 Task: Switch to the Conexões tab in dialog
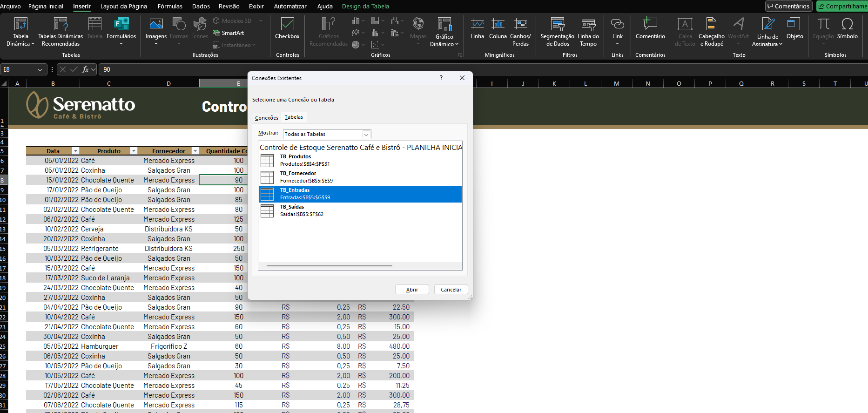click(267, 118)
